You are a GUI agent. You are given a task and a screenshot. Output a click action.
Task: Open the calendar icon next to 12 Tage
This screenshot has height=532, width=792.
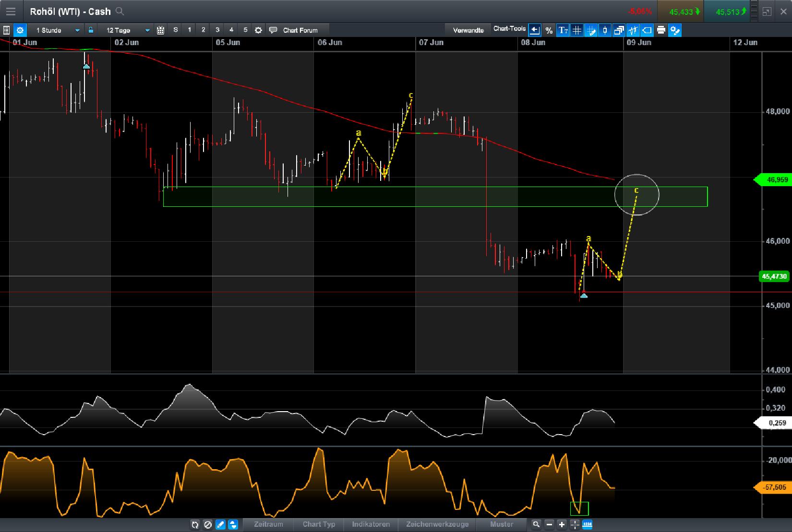click(161, 30)
